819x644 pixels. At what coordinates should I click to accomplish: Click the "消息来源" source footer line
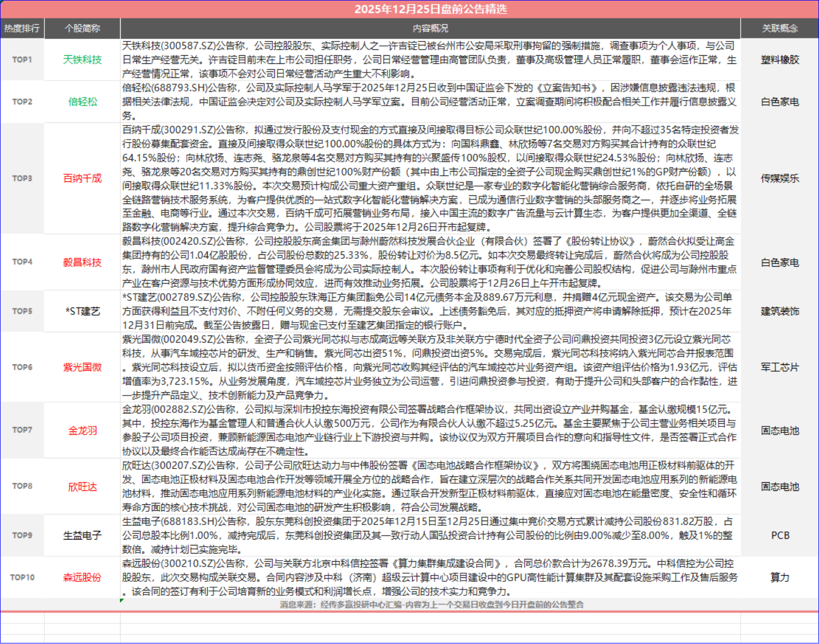432,604
